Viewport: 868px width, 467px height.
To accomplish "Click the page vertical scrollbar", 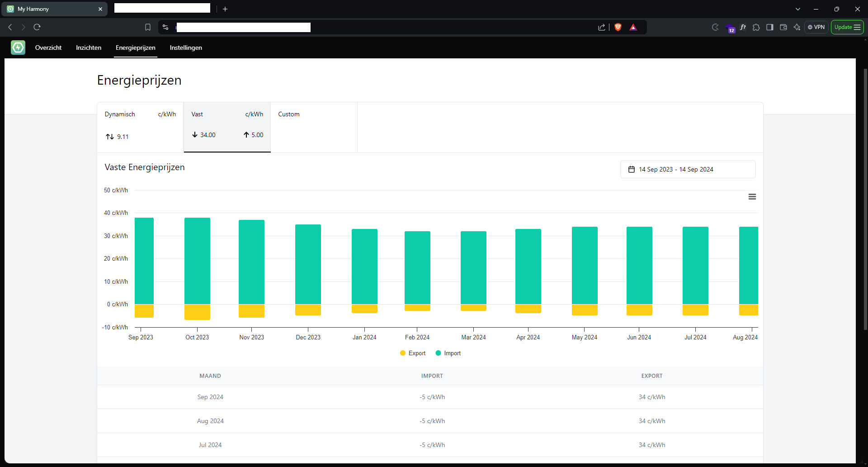I will (865, 199).
